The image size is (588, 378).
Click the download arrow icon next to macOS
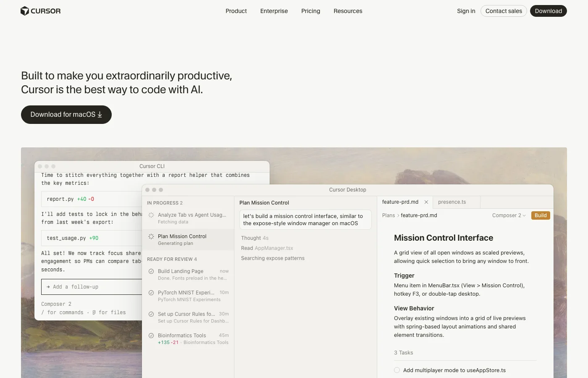click(100, 115)
